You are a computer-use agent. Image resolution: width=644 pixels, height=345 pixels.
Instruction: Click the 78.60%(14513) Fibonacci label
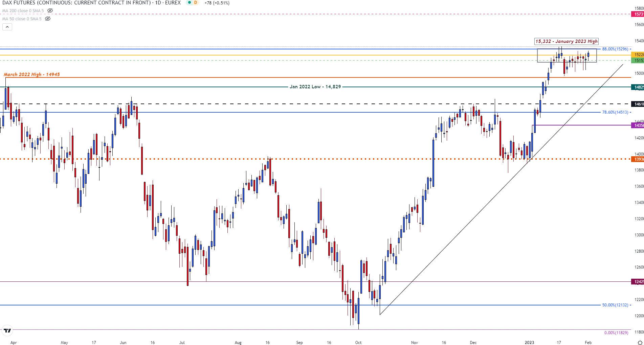click(615, 112)
